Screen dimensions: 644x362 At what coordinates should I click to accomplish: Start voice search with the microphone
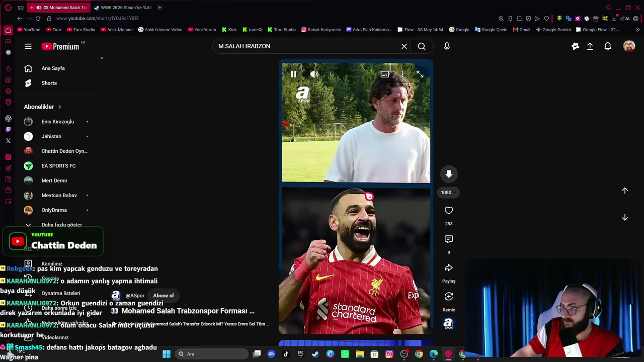tap(447, 46)
